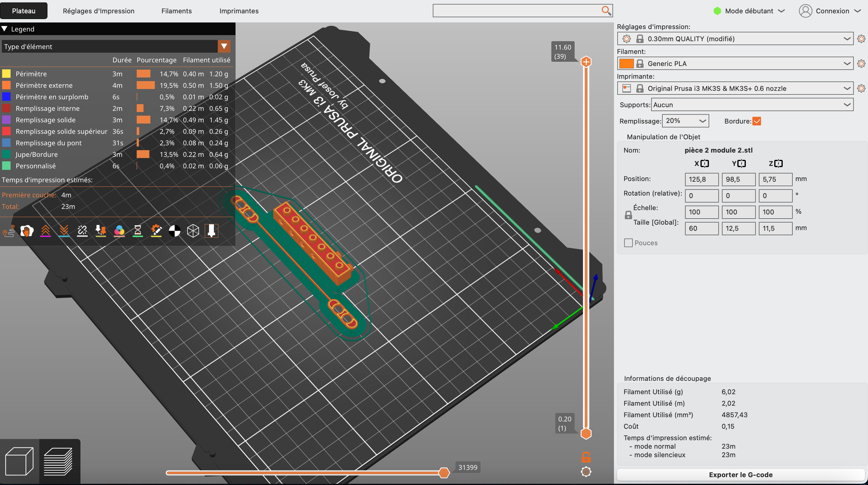Click Exporter le G-code button
The image size is (868, 485).
click(741, 474)
